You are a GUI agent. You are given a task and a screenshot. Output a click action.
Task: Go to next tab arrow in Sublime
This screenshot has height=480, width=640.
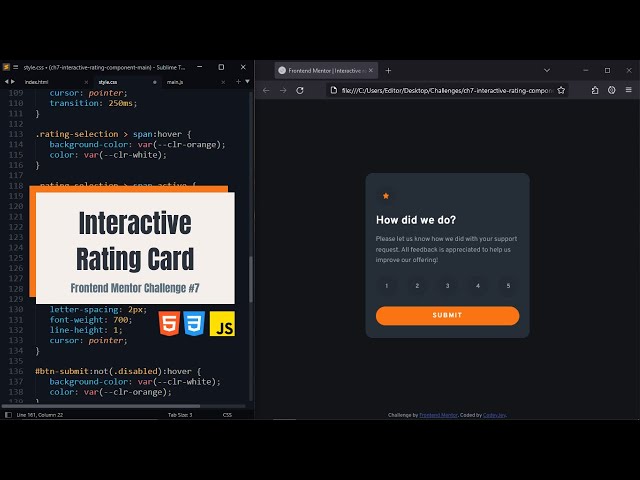(x=13, y=82)
